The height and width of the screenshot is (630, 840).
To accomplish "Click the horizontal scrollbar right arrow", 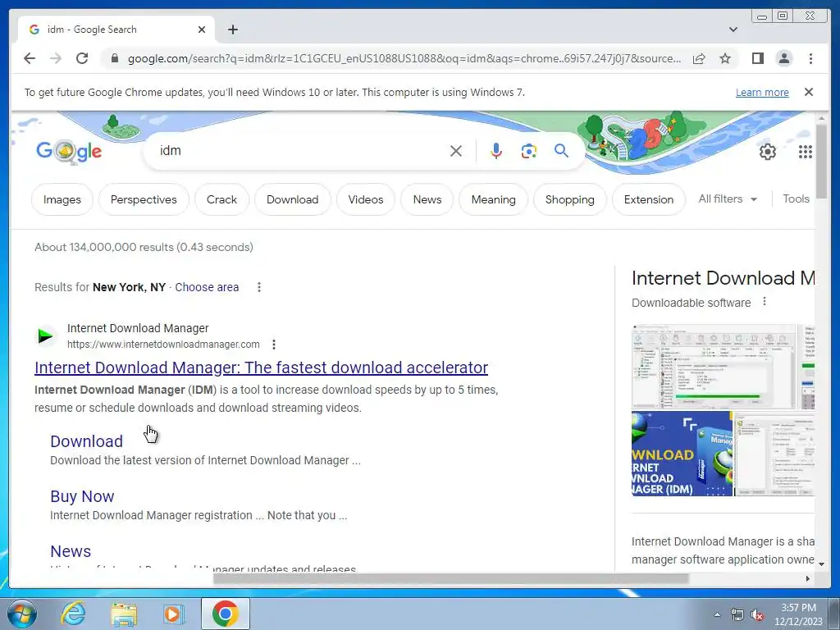I will point(808,578).
